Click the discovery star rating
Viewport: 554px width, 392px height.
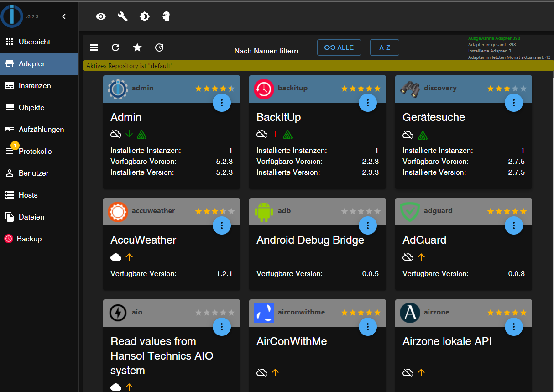point(507,89)
